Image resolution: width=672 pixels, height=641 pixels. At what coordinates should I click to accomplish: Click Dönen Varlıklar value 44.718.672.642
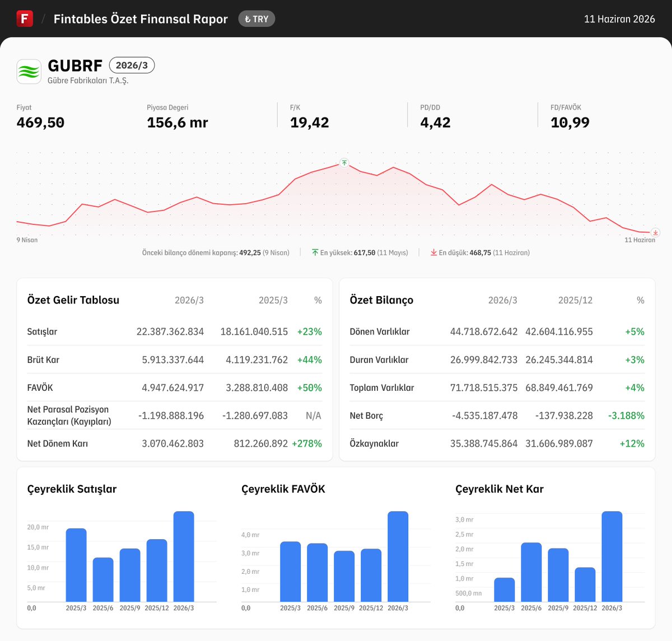point(484,332)
